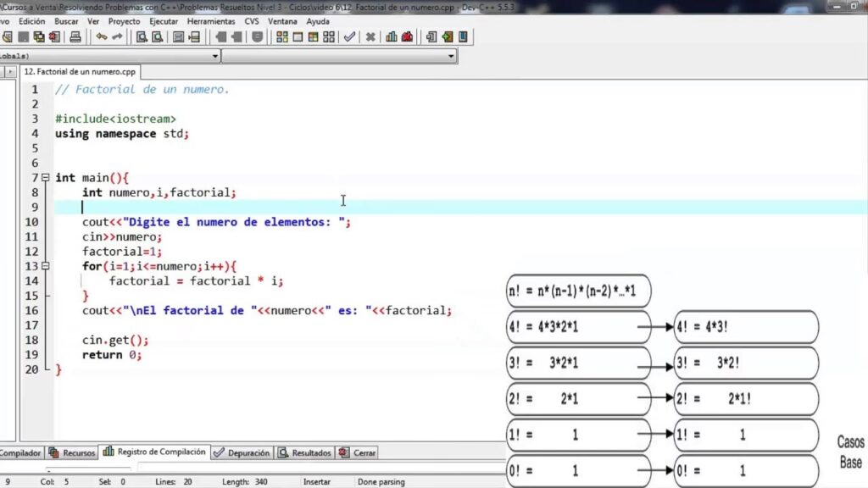Viewport: 868px width, 488px height.
Task: Abort compilation with the red X icon
Action: click(370, 36)
